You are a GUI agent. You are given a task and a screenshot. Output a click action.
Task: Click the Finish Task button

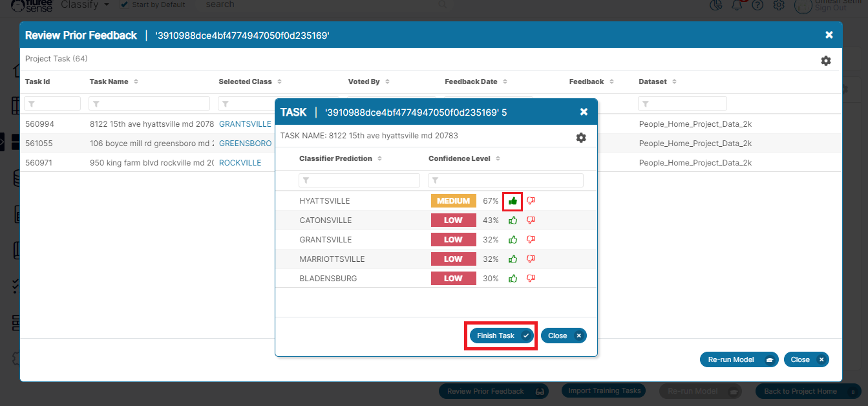pos(501,336)
